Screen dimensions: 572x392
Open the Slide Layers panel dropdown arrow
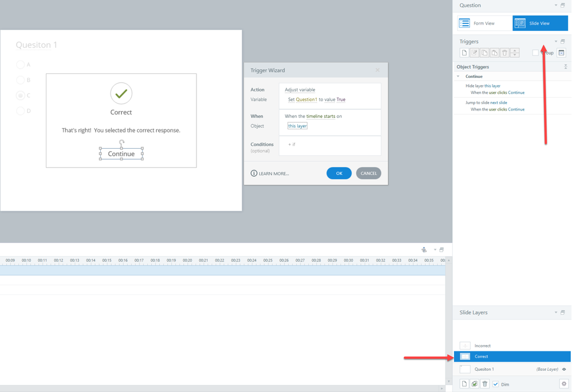tap(556, 312)
